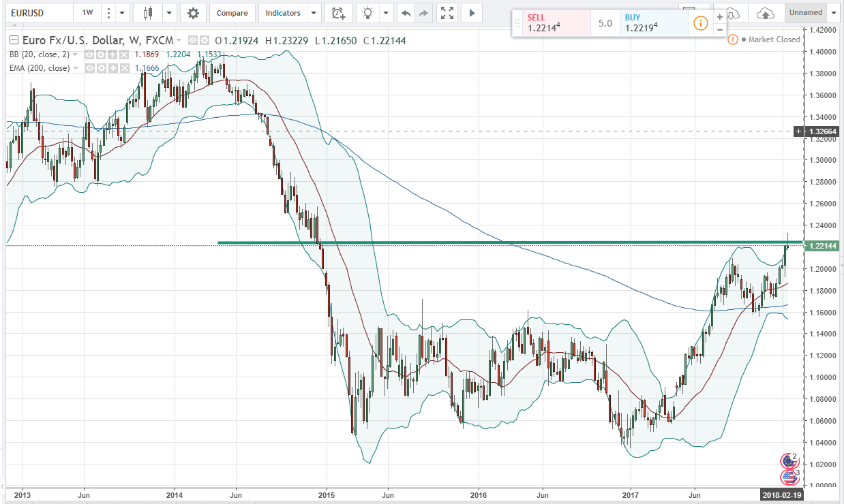Collapse the Euro Fx/U.S. Dollar series header

[13, 41]
